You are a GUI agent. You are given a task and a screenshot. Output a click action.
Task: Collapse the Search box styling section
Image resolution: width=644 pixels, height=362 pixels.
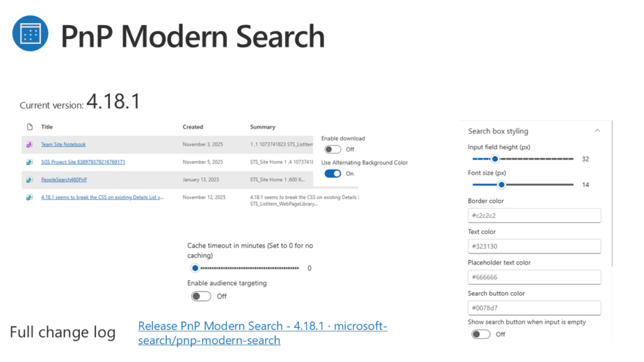coord(597,131)
